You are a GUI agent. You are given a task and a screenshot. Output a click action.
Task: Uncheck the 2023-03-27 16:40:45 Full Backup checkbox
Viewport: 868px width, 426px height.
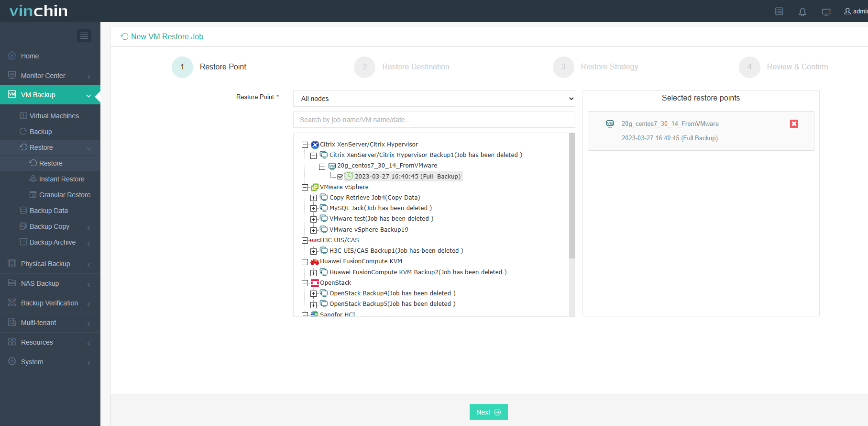coord(340,177)
